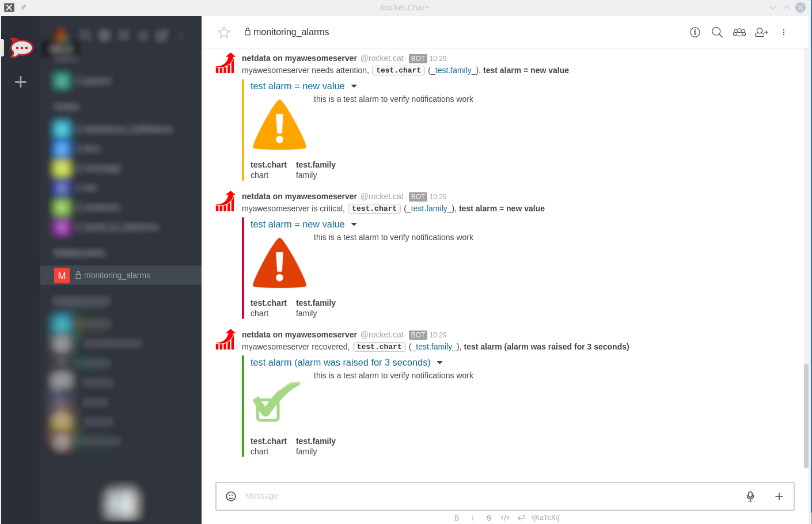The width and height of the screenshot is (812, 524).
Task: Click netdata avatar of recovered message
Action: tap(225, 340)
